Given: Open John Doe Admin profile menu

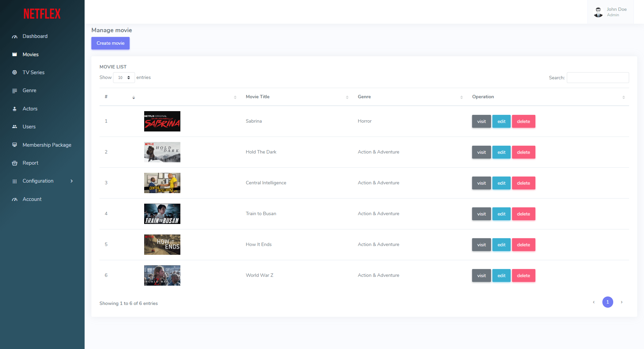Looking at the screenshot, I should pos(611,12).
